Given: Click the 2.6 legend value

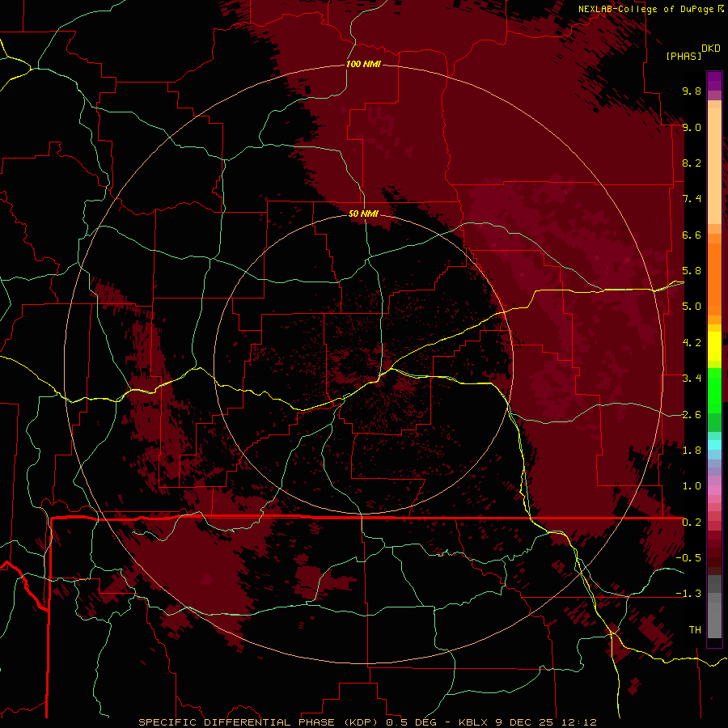Looking at the screenshot, I should click(692, 415).
